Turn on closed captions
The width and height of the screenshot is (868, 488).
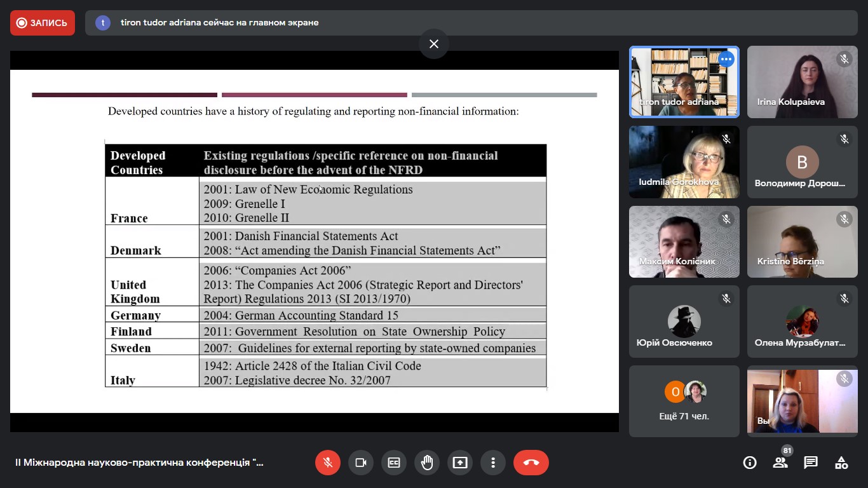tap(394, 463)
